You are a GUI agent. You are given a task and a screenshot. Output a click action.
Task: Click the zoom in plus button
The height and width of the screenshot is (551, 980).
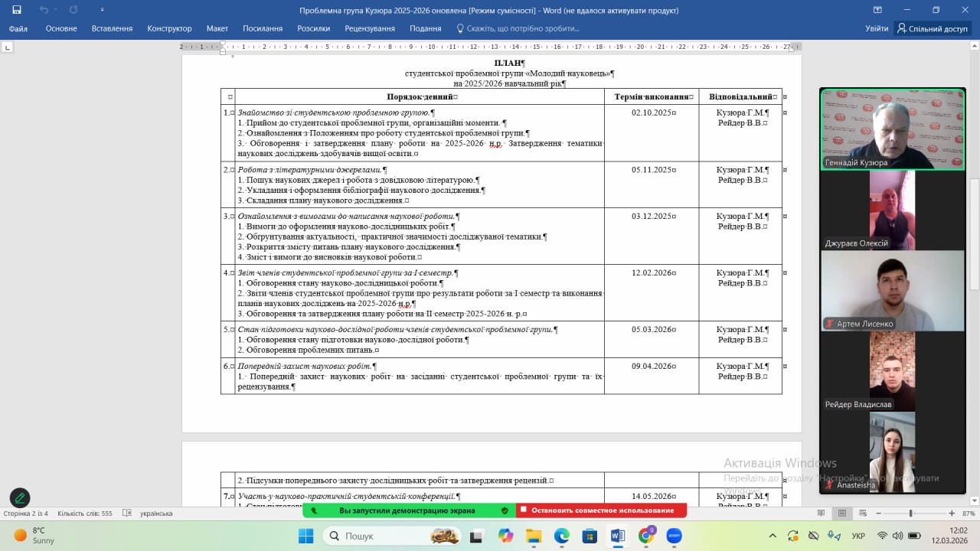click(x=952, y=514)
